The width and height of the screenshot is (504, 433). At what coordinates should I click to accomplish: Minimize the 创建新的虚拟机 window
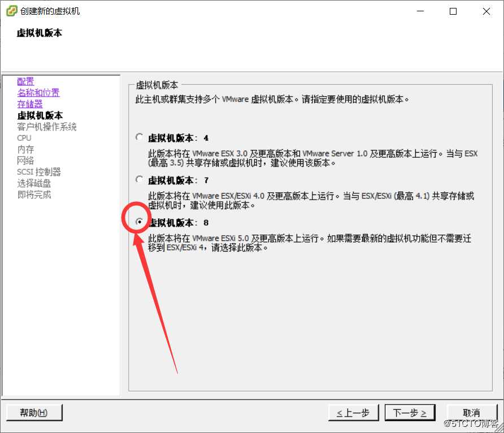(420, 11)
